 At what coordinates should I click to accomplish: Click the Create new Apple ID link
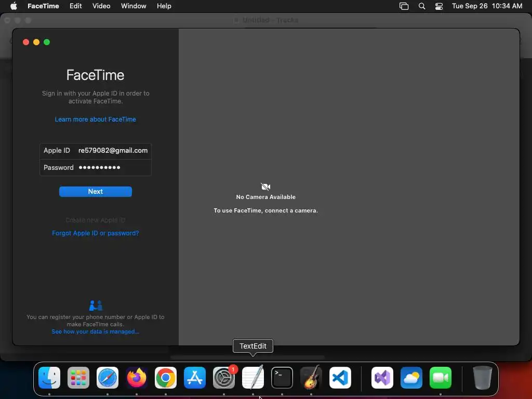pyautogui.click(x=96, y=220)
